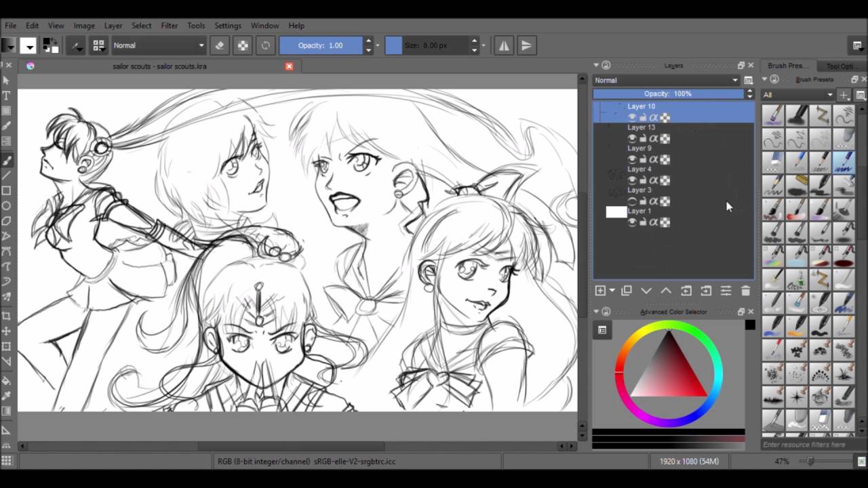Expand the Layers docker collapse arrow
The image size is (868, 488).
pyautogui.click(x=597, y=65)
